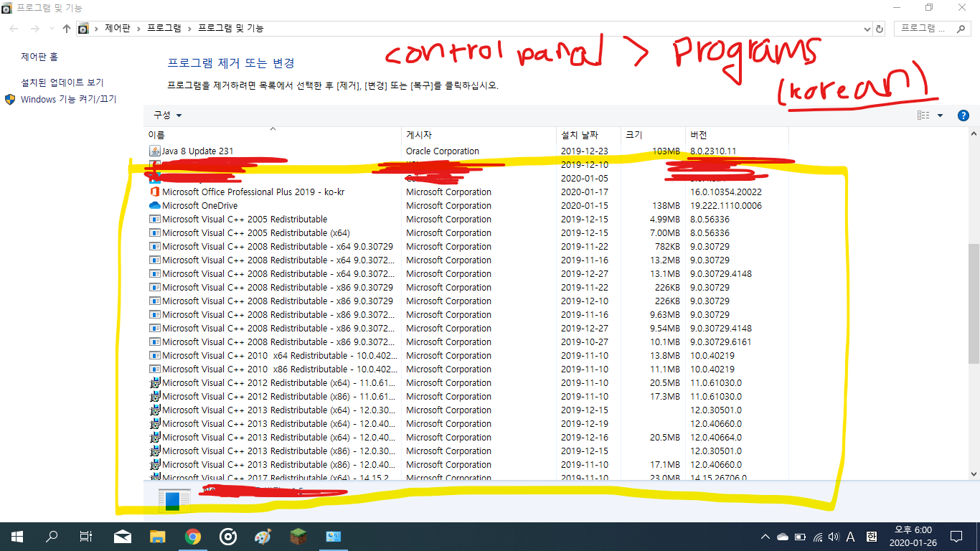This screenshot has width=980, height=551.
Task: Click shield icon beside Windows 기능 켜기/끄기
Action: 10,99
